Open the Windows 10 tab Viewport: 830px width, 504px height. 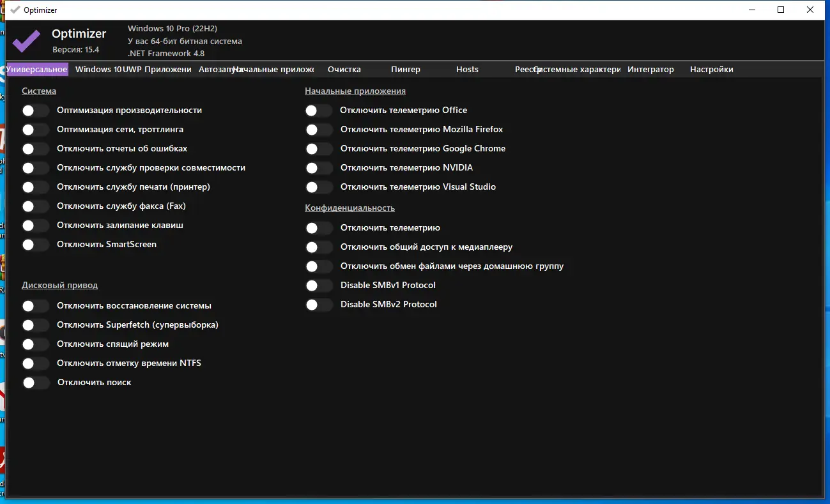pyautogui.click(x=96, y=70)
